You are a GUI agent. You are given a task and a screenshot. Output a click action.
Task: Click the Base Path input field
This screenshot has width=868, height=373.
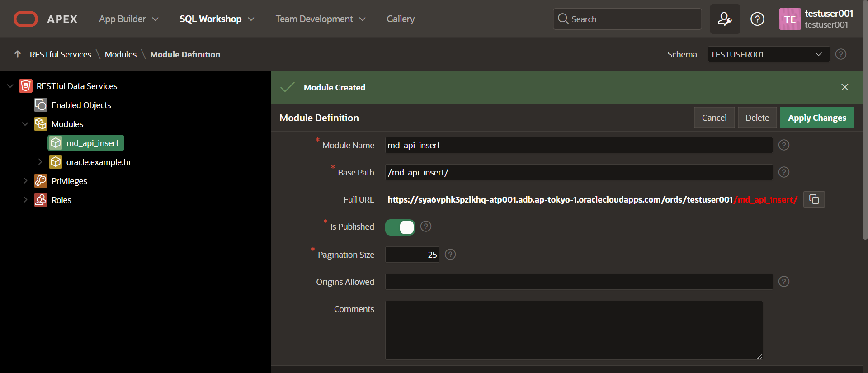pyautogui.click(x=579, y=172)
